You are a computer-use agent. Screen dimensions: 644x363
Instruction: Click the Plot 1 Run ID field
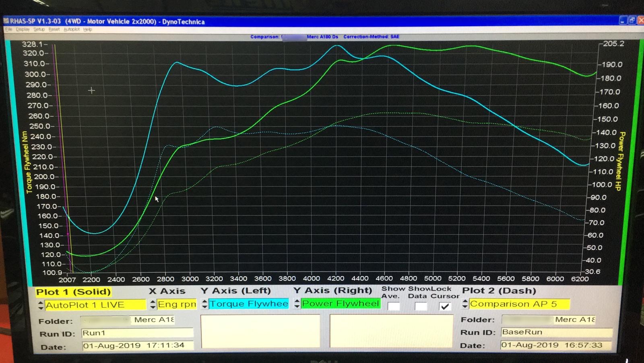point(137,333)
